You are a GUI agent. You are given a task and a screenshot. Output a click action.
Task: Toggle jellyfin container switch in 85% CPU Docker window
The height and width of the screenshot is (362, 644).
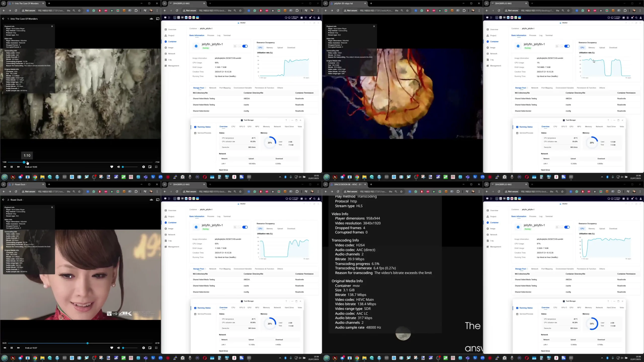[x=245, y=227]
